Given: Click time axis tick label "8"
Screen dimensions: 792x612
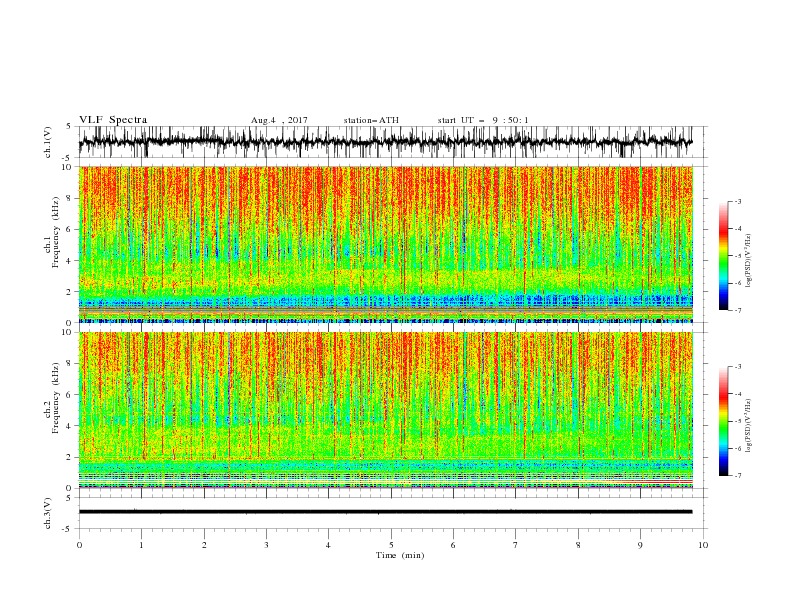Looking at the screenshot, I should click(578, 545).
